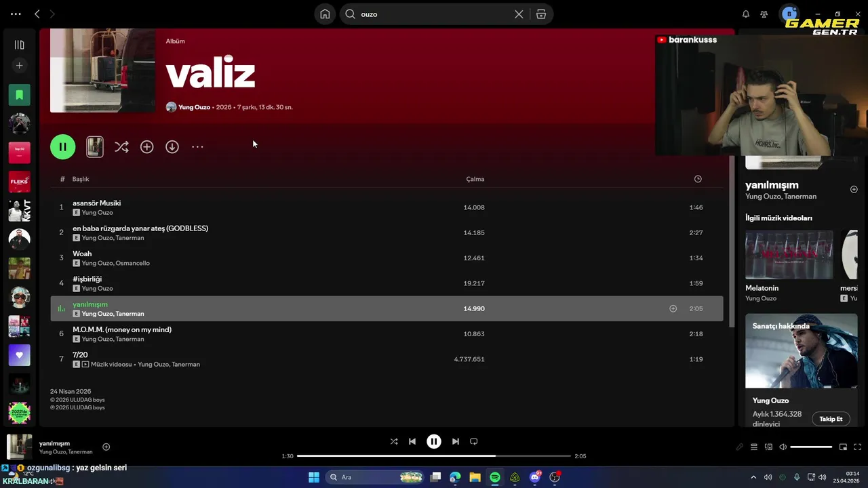Click the duration clock column header
The image size is (868, 488).
tap(698, 179)
